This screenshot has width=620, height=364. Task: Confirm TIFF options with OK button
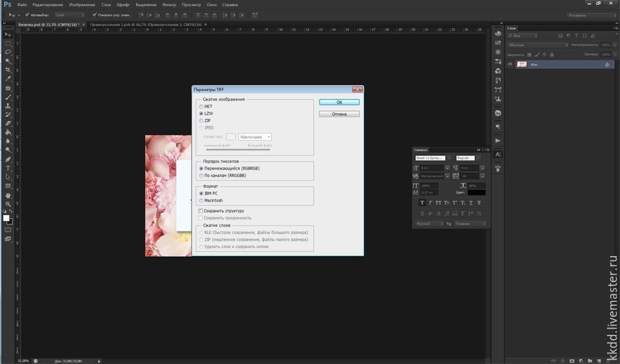tap(339, 102)
